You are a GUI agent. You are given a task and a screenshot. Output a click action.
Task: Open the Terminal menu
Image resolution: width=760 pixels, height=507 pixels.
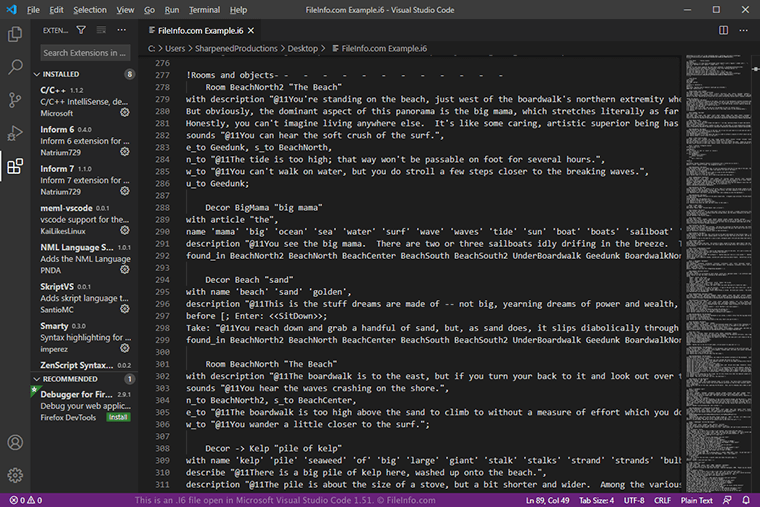[204, 9]
